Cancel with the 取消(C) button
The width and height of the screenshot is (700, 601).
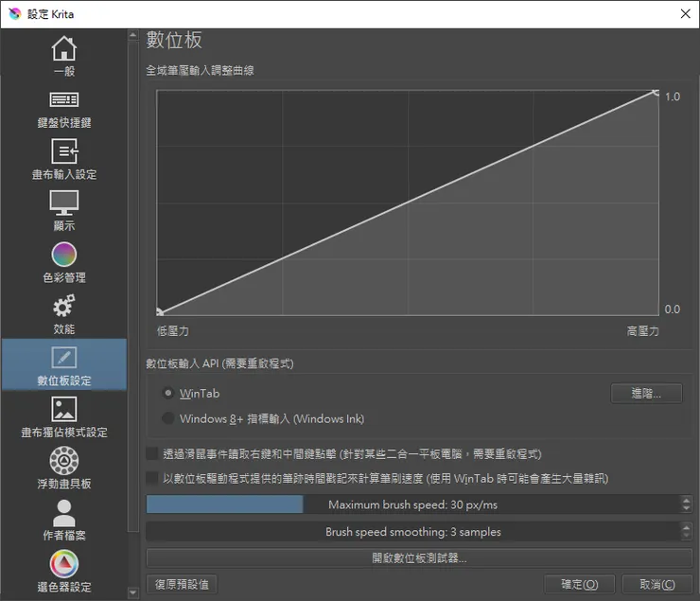(x=657, y=584)
